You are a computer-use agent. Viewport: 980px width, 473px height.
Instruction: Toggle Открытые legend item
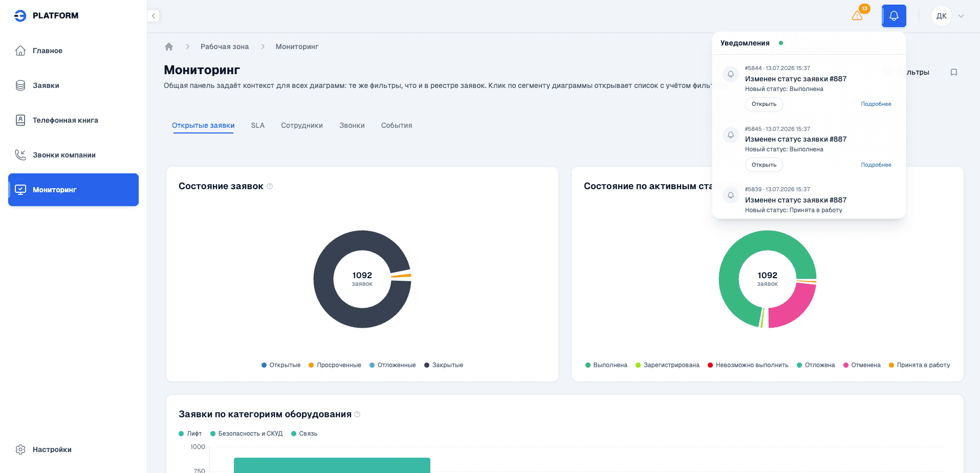pyautogui.click(x=281, y=365)
